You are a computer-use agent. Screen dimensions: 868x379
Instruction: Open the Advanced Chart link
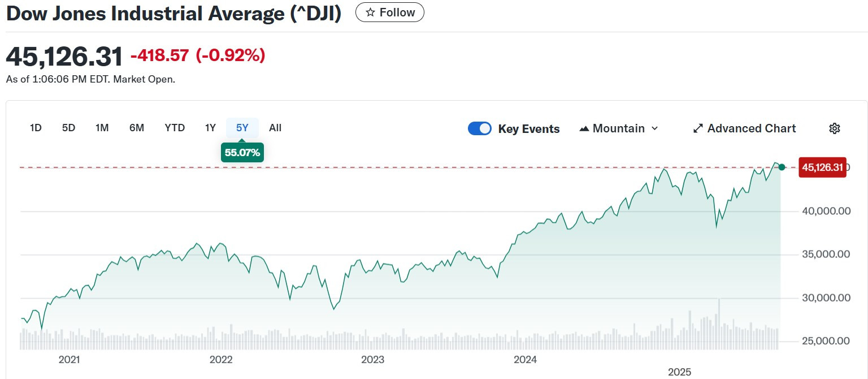click(744, 128)
